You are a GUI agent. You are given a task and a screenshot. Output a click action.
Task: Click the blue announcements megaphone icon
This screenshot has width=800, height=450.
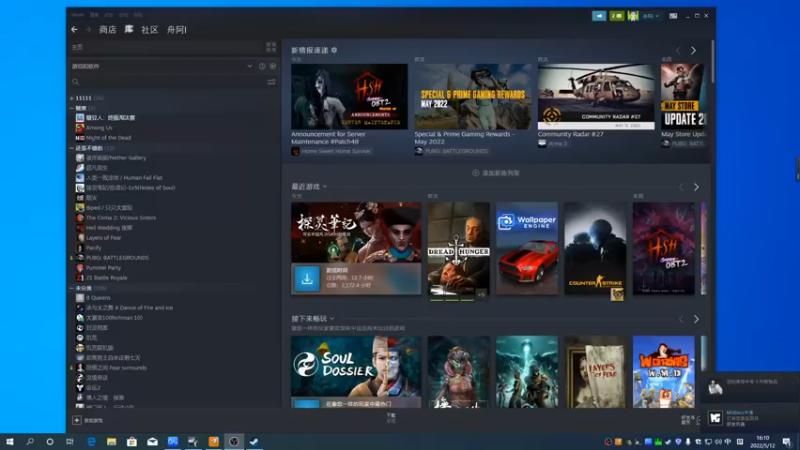pyautogui.click(x=599, y=16)
